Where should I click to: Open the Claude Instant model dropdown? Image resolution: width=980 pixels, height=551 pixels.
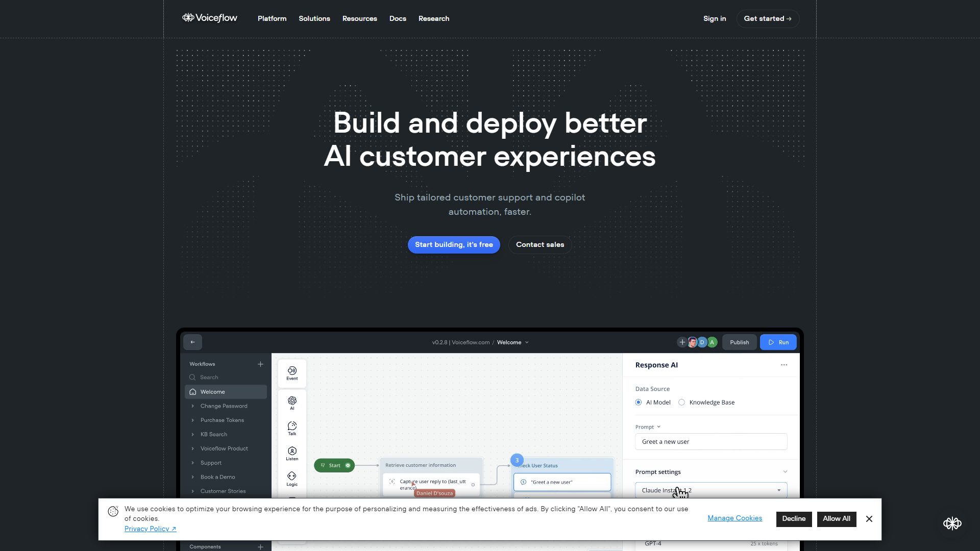coord(710,490)
